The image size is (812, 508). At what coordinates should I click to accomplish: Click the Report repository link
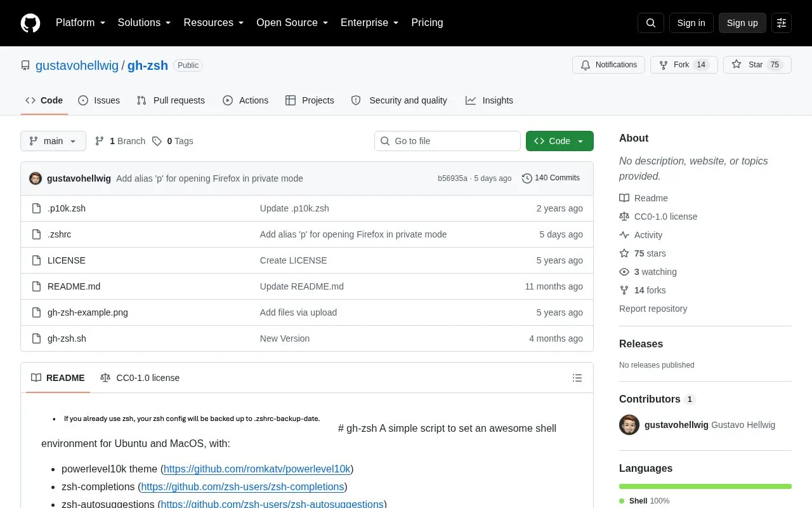(653, 309)
